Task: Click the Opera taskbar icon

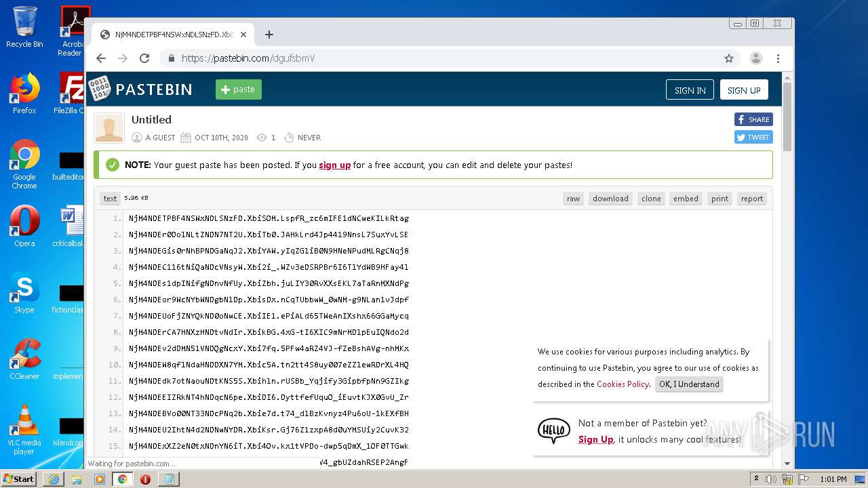Action: tap(145, 479)
